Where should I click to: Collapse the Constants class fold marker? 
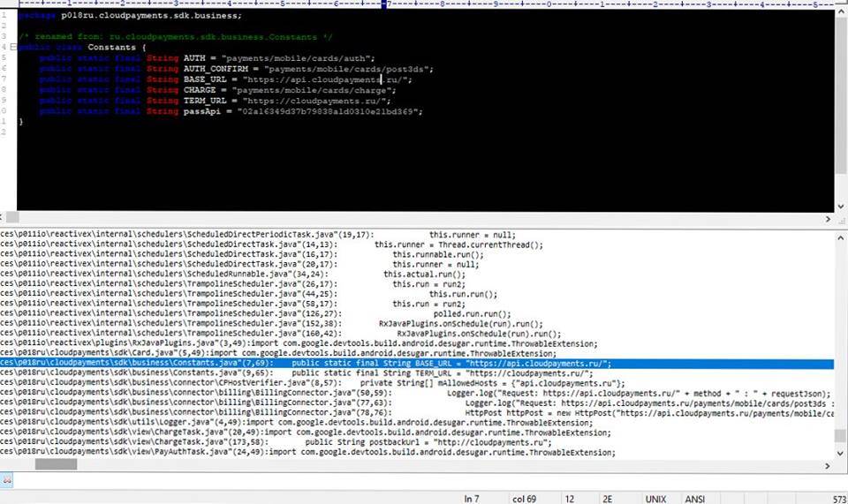[x=13, y=47]
